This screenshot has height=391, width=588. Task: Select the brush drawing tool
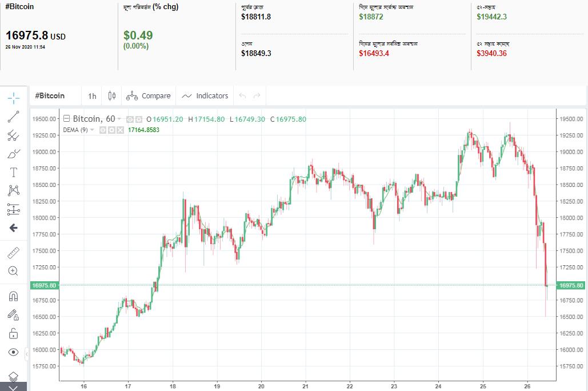click(14, 154)
